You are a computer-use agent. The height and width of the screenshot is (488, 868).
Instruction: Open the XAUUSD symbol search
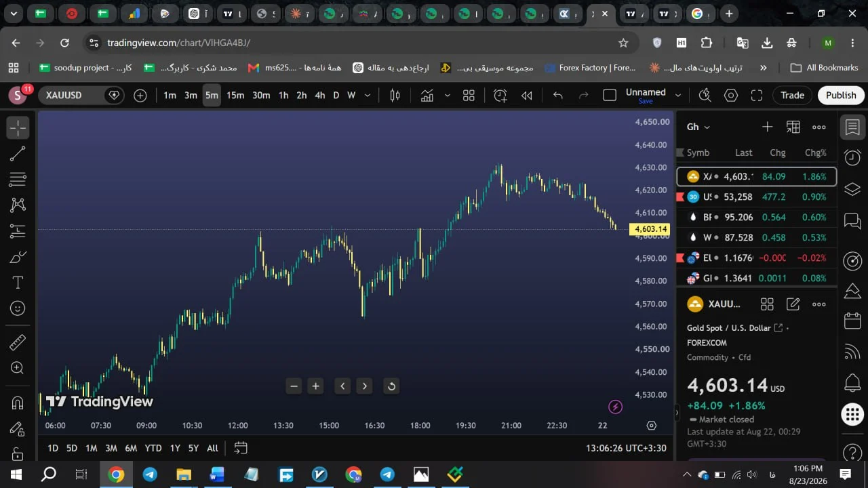click(71, 96)
